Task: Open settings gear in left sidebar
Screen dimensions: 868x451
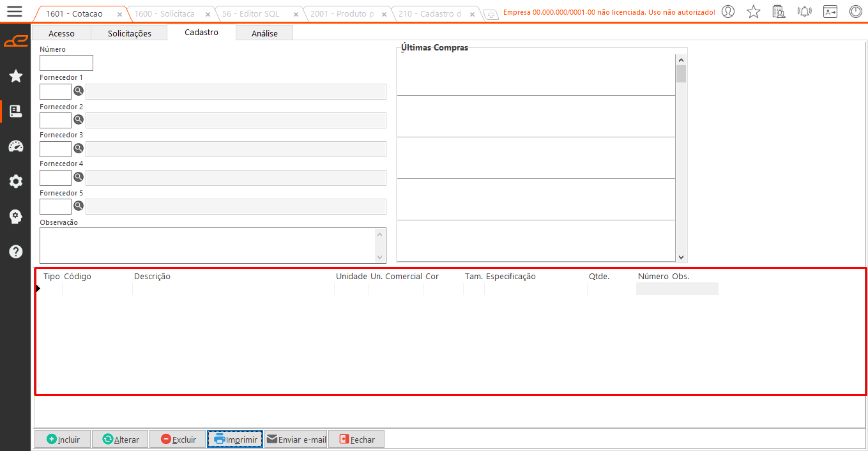Action: (x=16, y=181)
